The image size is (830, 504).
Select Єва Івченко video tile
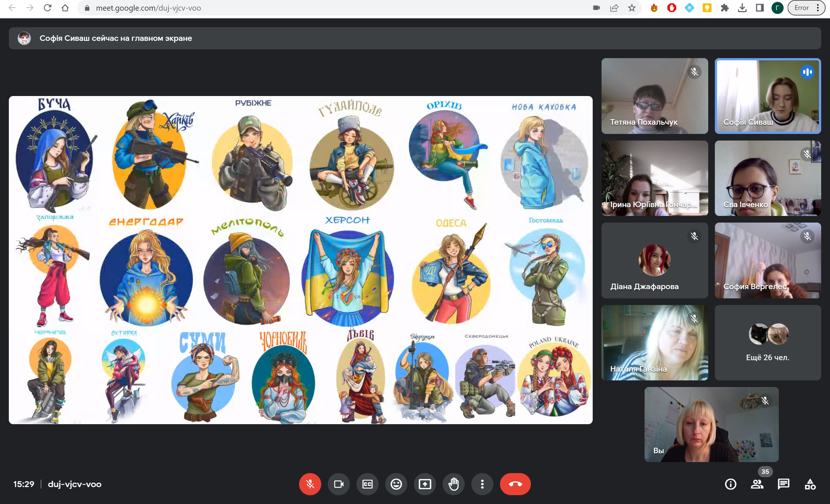coord(768,178)
